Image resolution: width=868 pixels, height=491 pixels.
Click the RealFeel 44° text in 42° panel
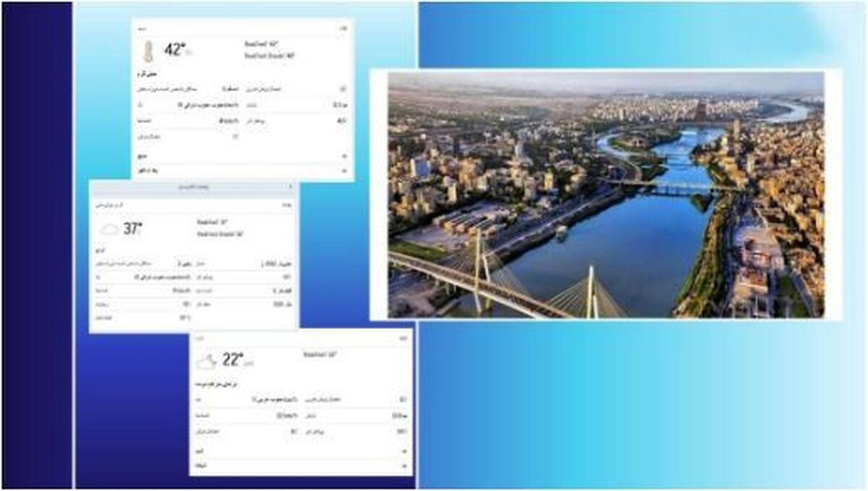(261, 43)
